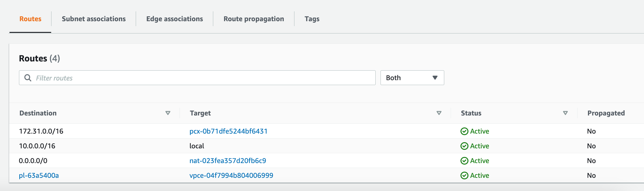Select the Tags tab

coord(312,19)
